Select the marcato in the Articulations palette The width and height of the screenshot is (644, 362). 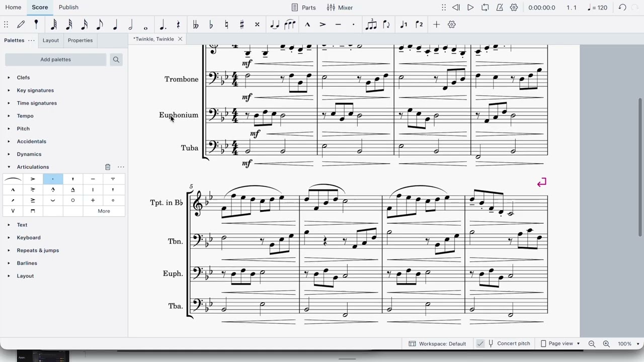click(13, 190)
